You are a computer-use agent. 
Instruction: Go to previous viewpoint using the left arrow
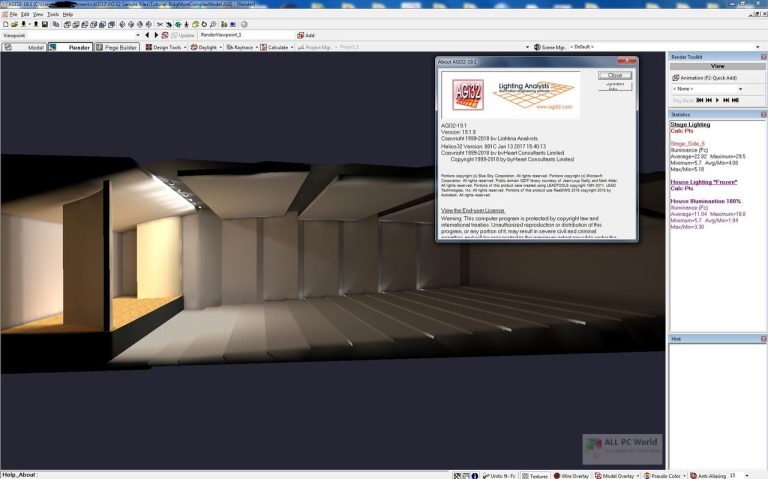click(x=147, y=35)
